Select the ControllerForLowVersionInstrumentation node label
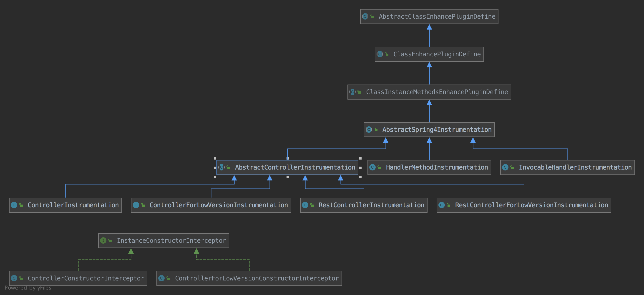 [219, 205]
